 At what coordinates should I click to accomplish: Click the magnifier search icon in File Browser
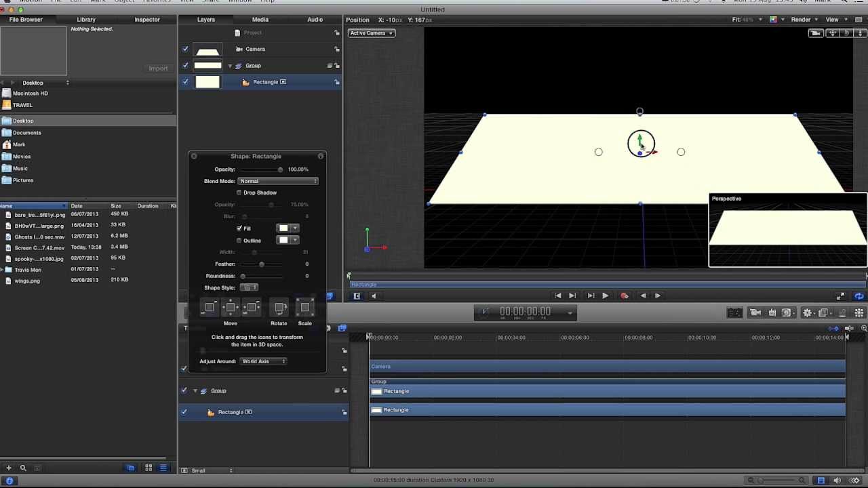click(23, 468)
